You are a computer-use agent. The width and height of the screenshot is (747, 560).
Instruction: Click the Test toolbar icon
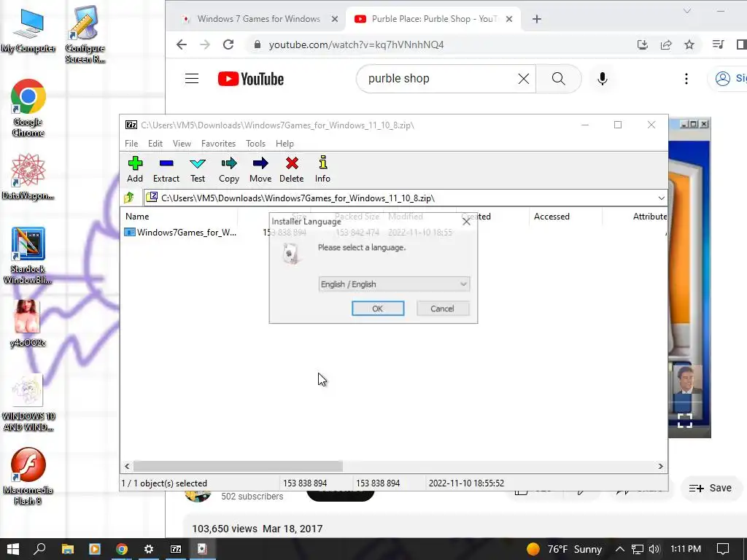pyautogui.click(x=198, y=169)
